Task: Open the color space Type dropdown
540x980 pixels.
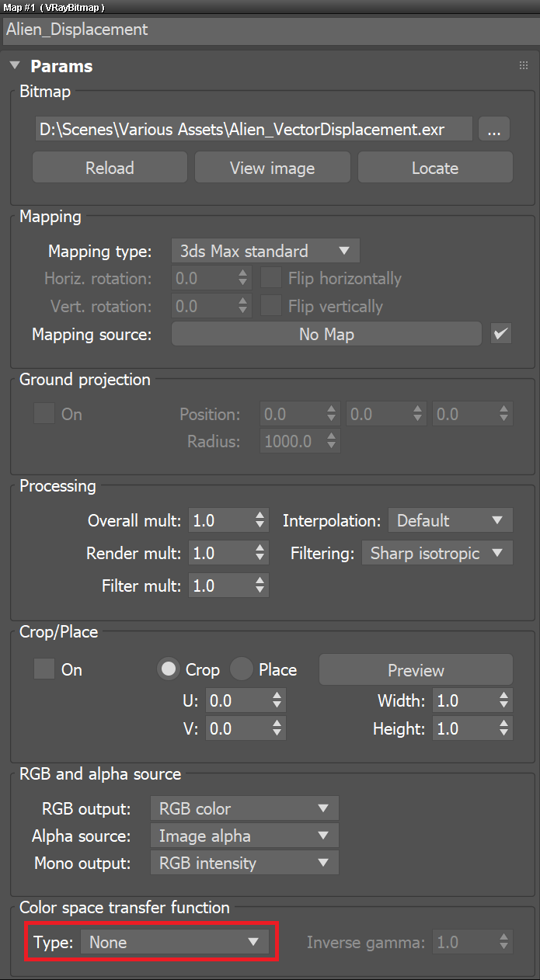Action: pos(175,942)
